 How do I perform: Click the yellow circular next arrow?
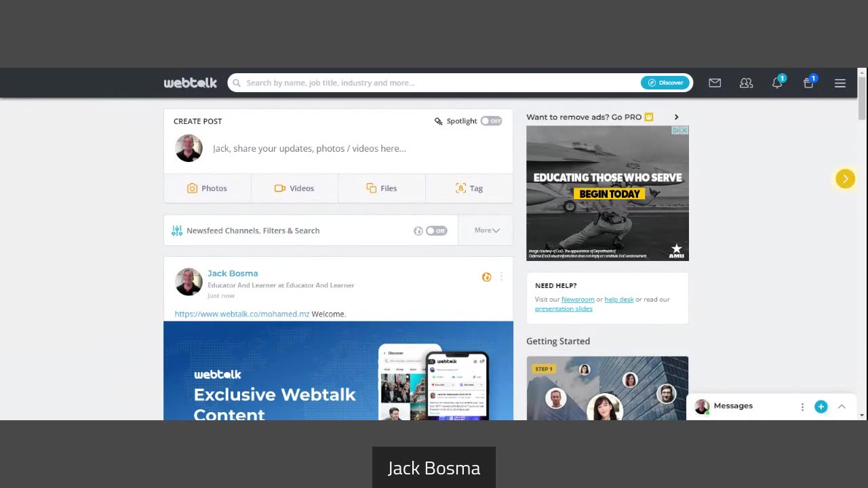pyautogui.click(x=845, y=178)
